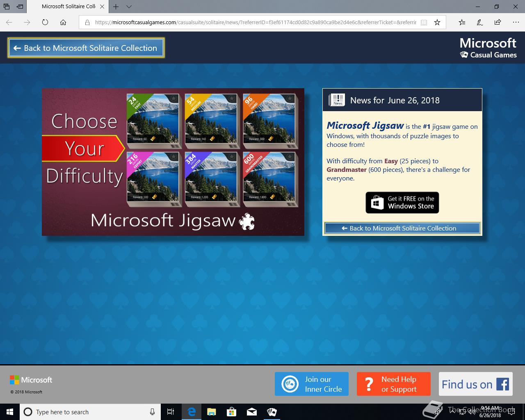
Task: Open a new tab with plus
Action: pos(116,7)
